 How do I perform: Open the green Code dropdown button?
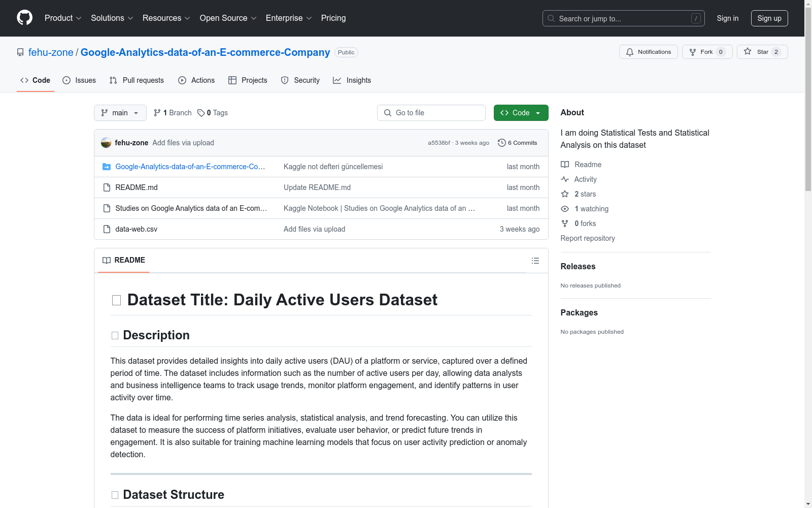coord(521,113)
